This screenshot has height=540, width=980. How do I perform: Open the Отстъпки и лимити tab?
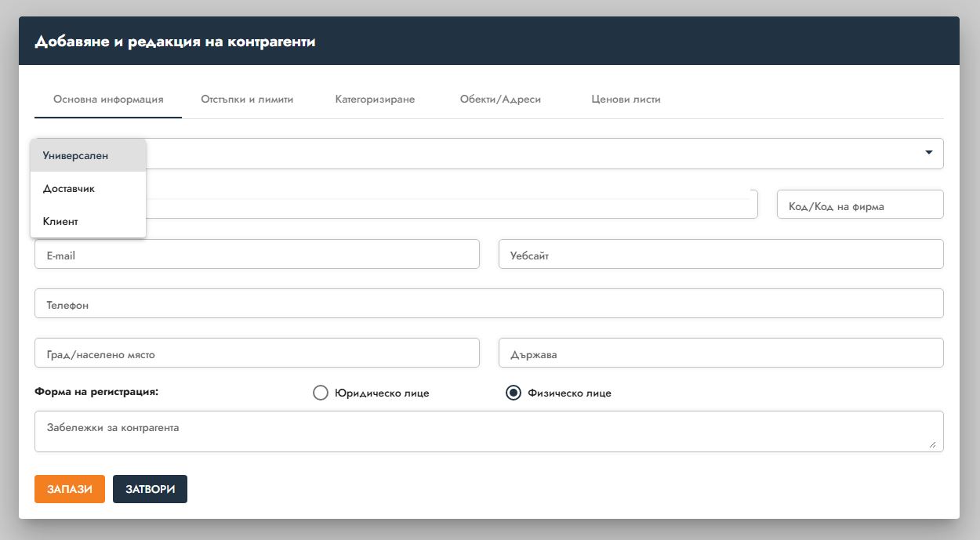coord(247,100)
